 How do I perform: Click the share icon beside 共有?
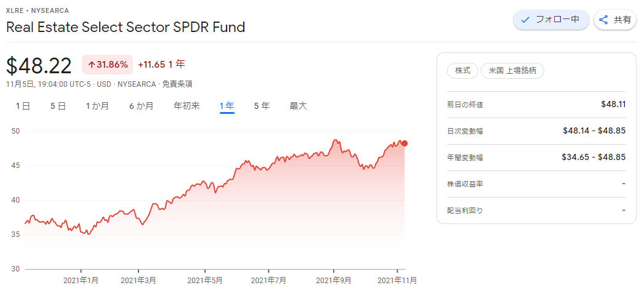(x=603, y=20)
